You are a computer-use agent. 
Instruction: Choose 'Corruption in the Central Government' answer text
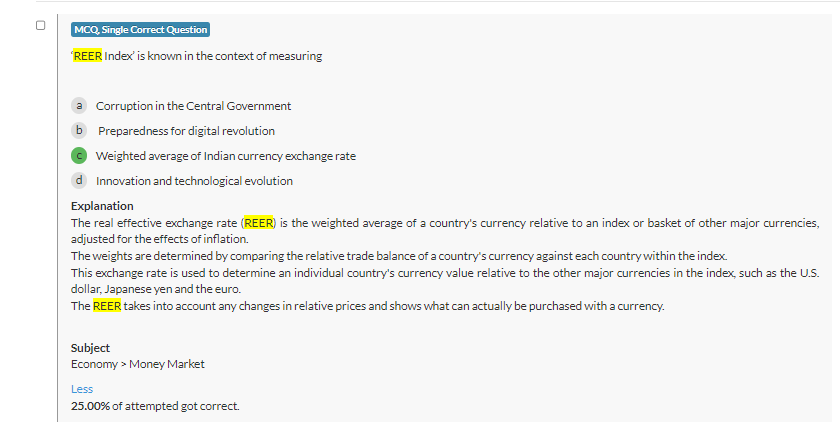193,106
